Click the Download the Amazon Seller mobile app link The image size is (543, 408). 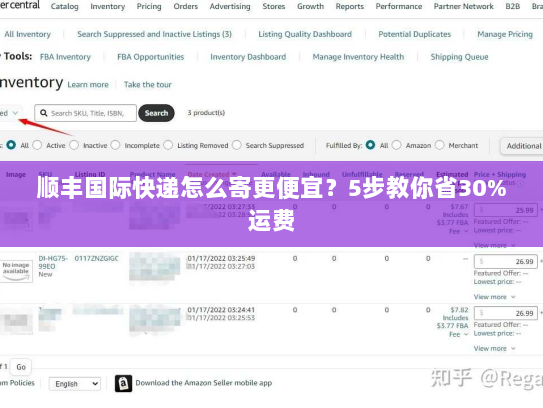click(x=204, y=383)
